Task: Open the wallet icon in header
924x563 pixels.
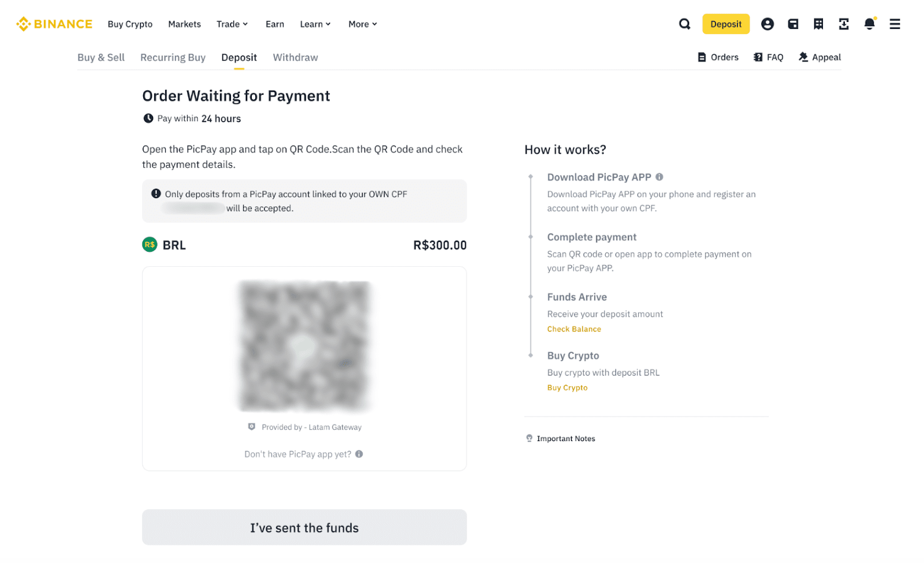Action: (x=793, y=24)
